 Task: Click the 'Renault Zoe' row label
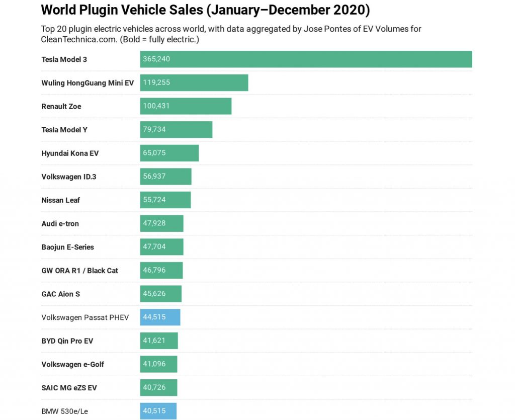(61, 107)
